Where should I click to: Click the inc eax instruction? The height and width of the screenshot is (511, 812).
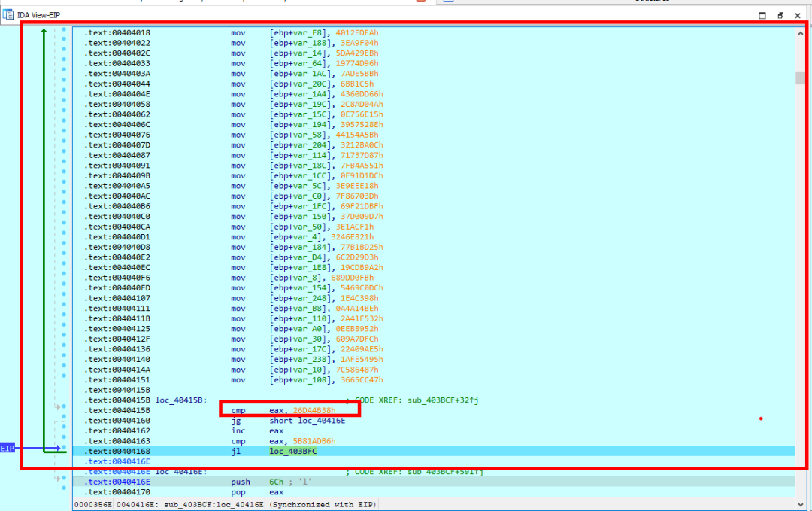coord(257,431)
